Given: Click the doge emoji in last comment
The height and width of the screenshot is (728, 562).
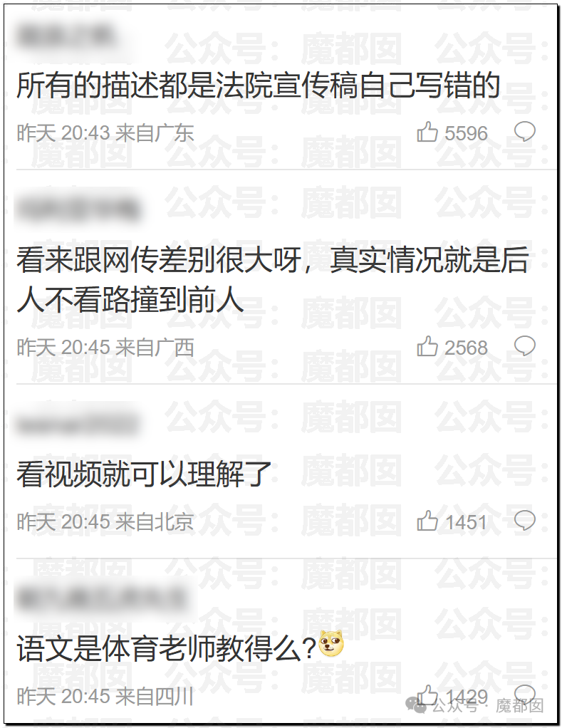Looking at the screenshot, I should tap(331, 643).
